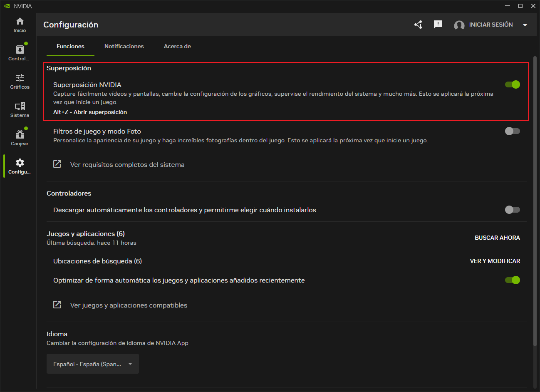Click Ubicaciones de búsqueda (6) label
Viewport: 540px width, 392px height.
click(97, 261)
